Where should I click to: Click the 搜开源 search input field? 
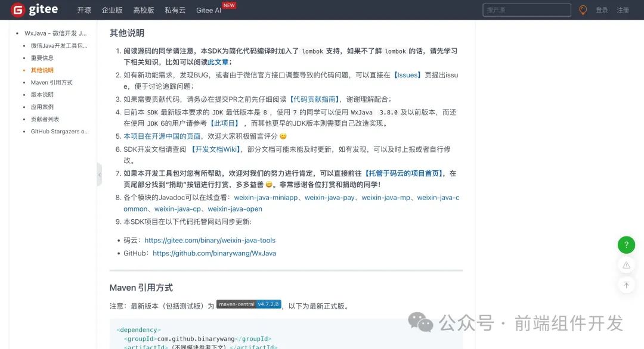coord(527,10)
